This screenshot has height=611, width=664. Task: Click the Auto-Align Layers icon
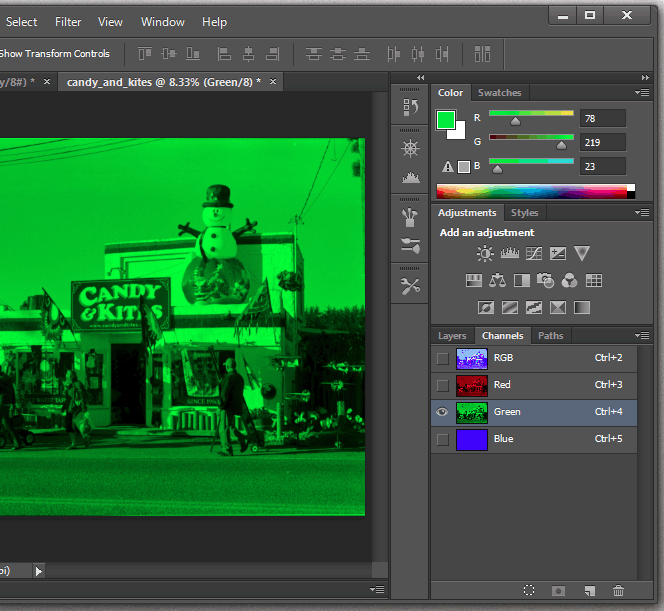482,54
